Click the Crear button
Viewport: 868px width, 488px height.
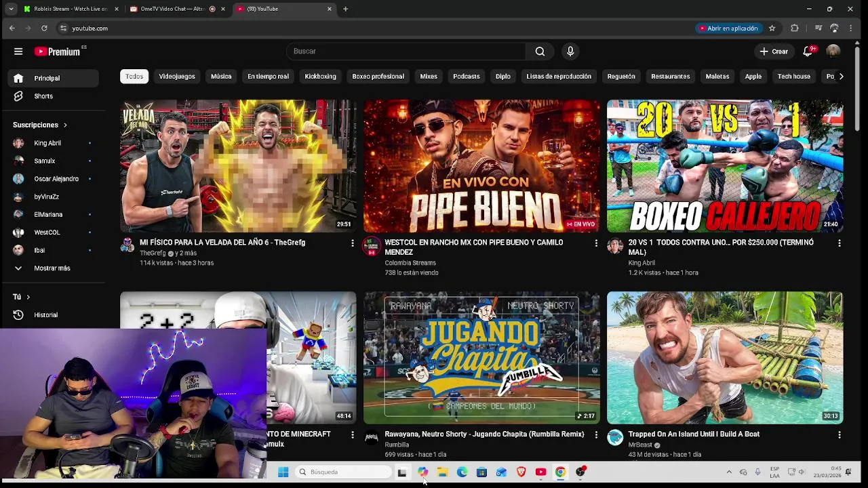click(774, 52)
